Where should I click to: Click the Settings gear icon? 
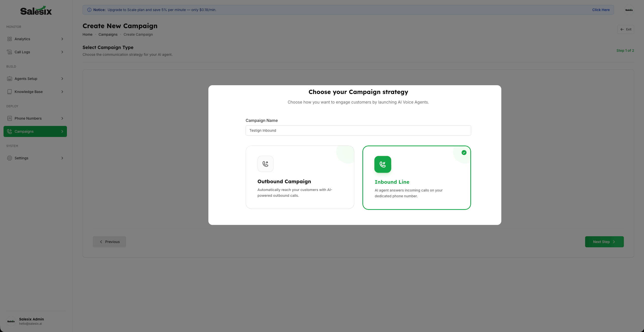[10, 158]
